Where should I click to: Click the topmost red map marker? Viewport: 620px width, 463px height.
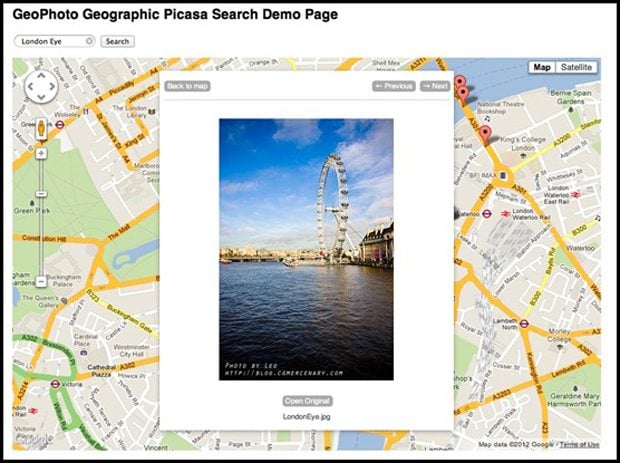tap(459, 81)
